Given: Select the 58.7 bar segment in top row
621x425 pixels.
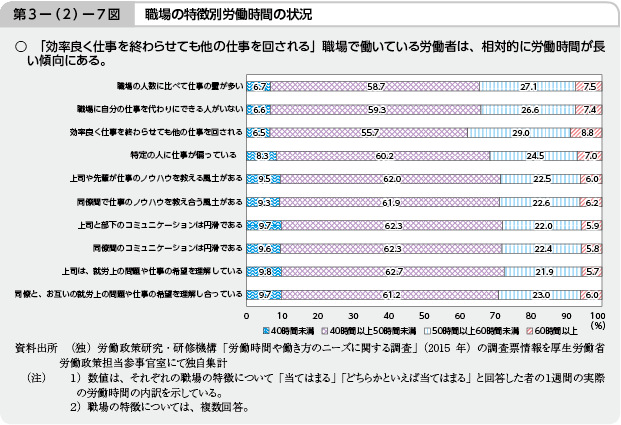Looking at the screenshot, I should pyautogui.click(x=375, y=87).
